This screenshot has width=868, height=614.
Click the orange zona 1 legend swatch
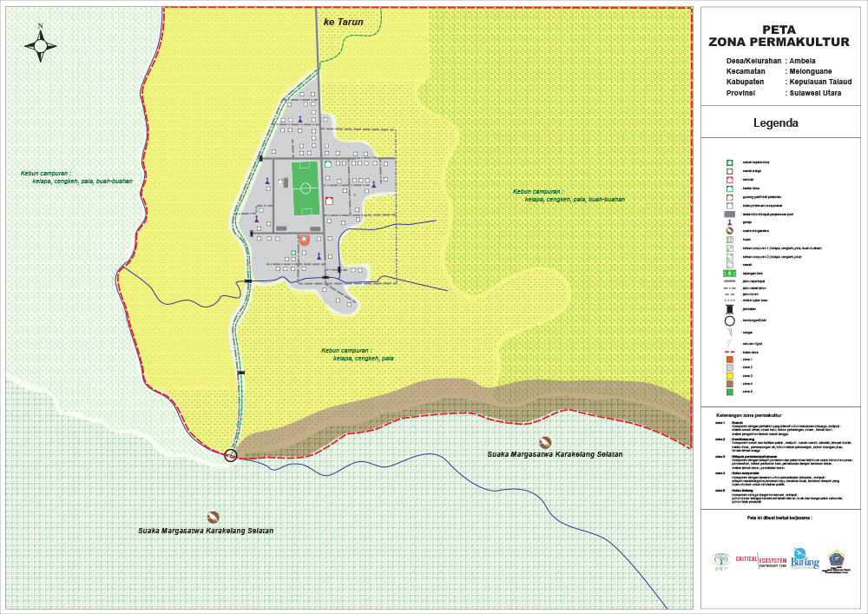[x=731, y=358]
